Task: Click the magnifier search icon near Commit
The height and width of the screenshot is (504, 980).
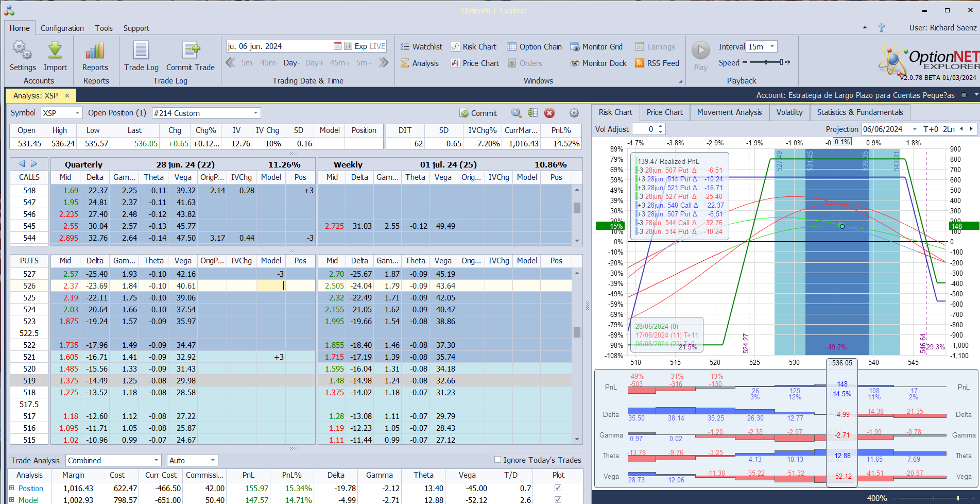Action: click(x=516, y=113)
